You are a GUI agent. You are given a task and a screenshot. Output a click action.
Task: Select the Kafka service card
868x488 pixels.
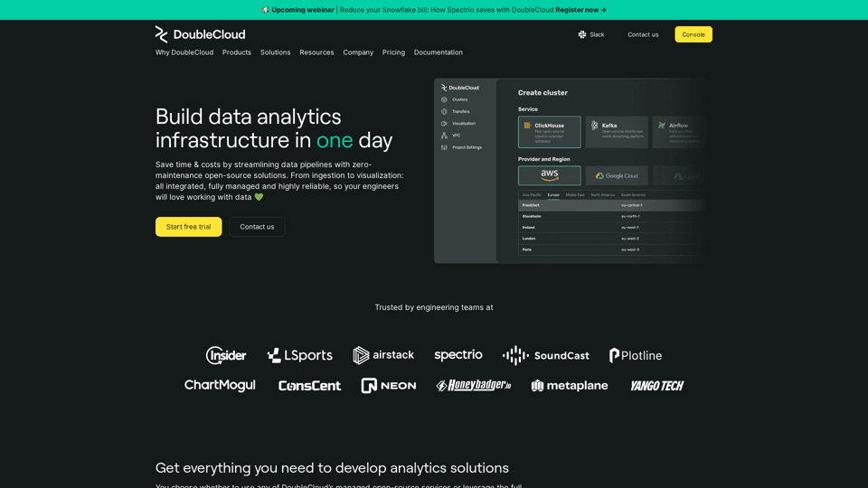point(617,132)
